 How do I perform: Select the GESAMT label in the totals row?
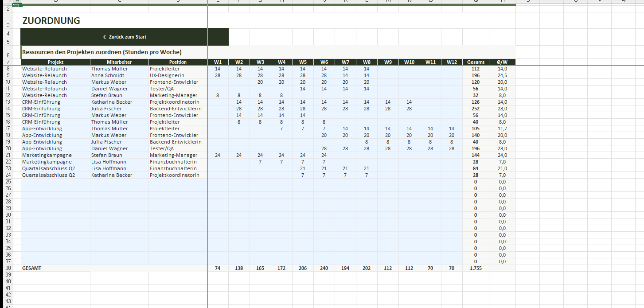point(32,268)
